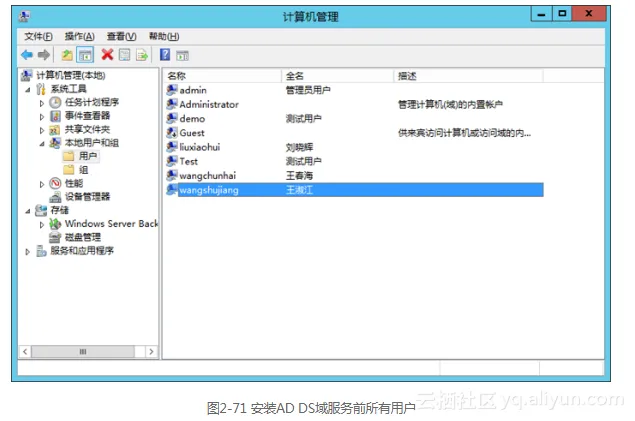Image resolution: width=635 pixels, height=421 pixels.
Task: Collapse the 系统工具 tree node
Action: [x=28, y=89]
